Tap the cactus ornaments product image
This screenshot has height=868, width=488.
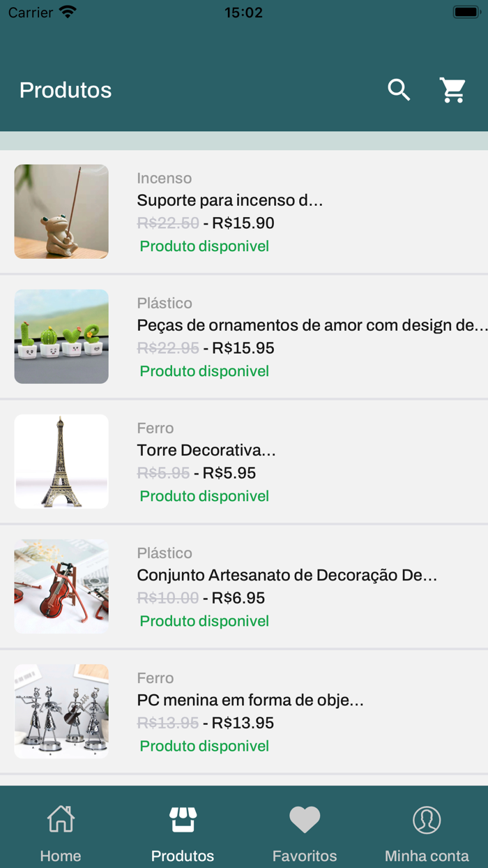(61, 337)
